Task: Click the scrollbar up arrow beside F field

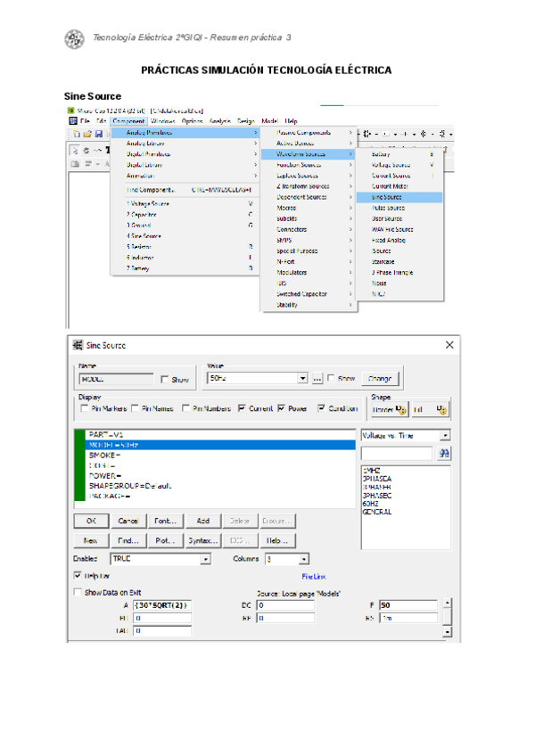Action: point(448,603)
